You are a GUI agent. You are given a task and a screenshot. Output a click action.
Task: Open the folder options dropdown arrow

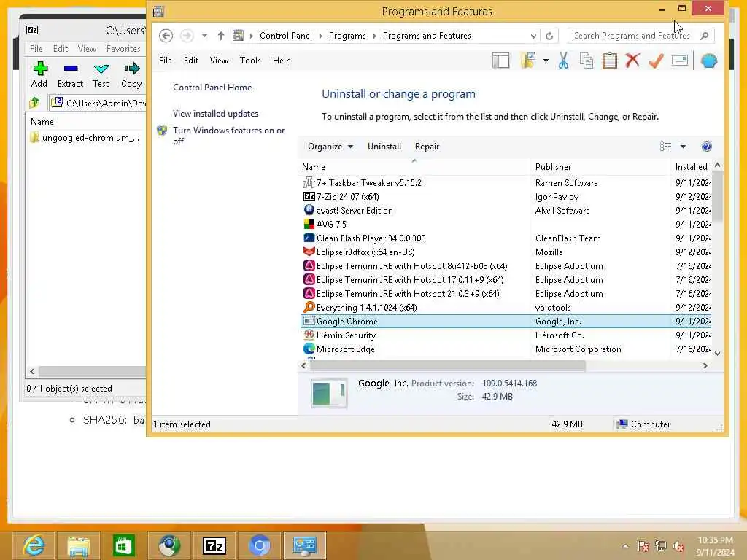546,61
